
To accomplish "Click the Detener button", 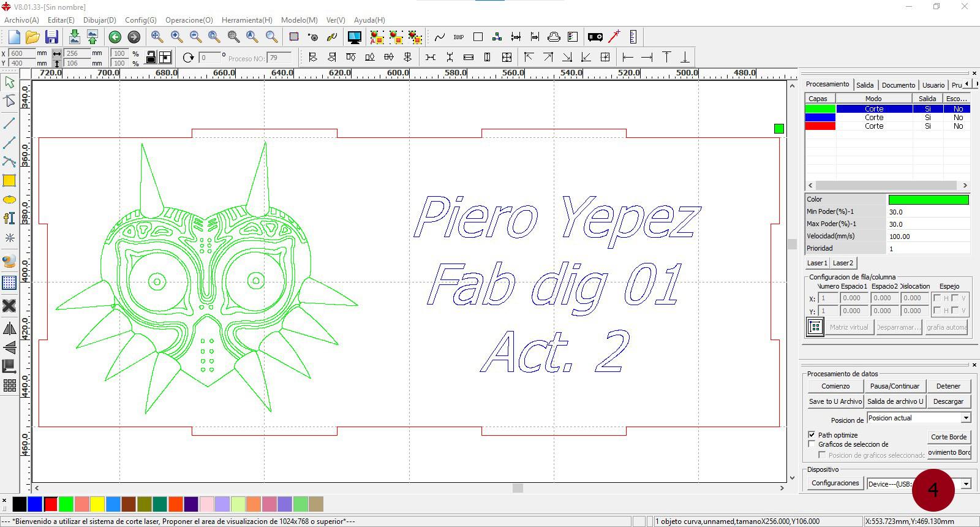I will pos(948,386).
